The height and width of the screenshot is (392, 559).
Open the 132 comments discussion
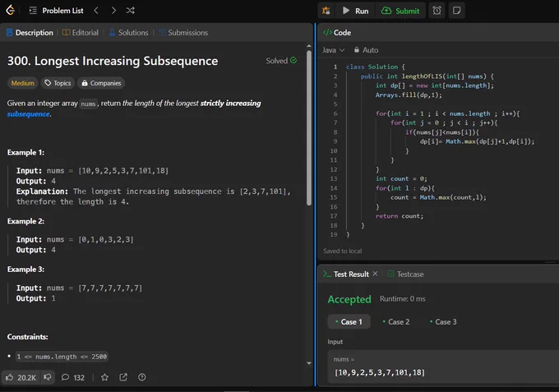point(72,377)
